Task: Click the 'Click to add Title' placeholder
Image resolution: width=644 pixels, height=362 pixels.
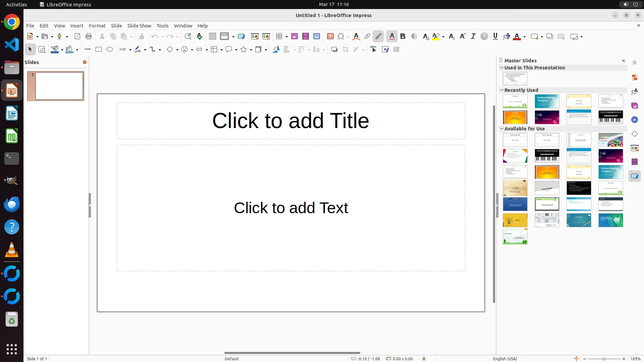Action: click(x=290, y=121)
